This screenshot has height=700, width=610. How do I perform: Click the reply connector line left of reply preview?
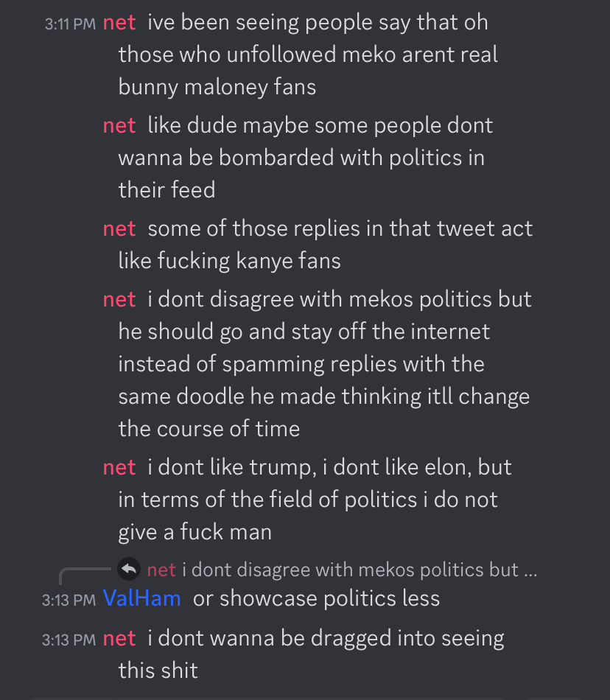pyautogui.click(x=85, y=576)
